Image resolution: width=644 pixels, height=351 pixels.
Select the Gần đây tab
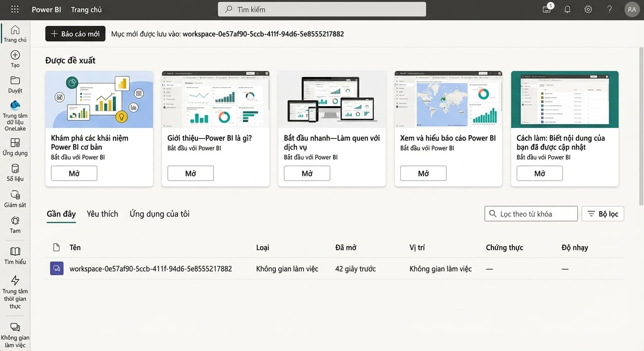tap(61, 214)
